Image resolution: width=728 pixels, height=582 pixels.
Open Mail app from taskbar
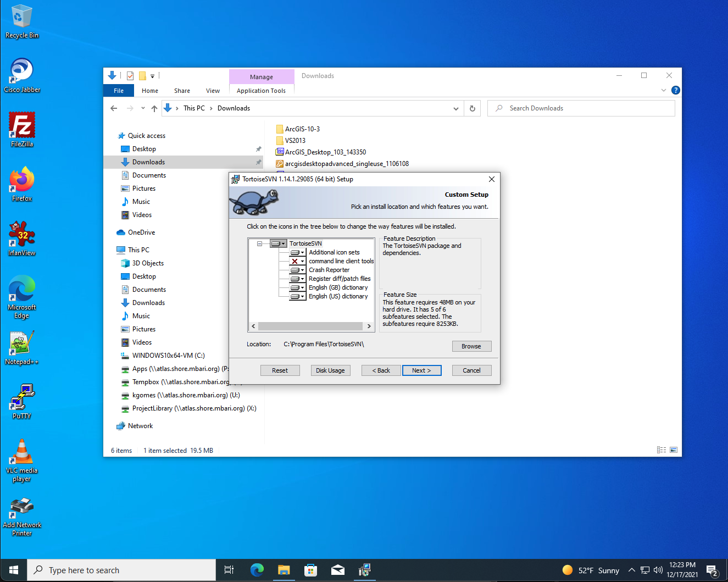337,570
